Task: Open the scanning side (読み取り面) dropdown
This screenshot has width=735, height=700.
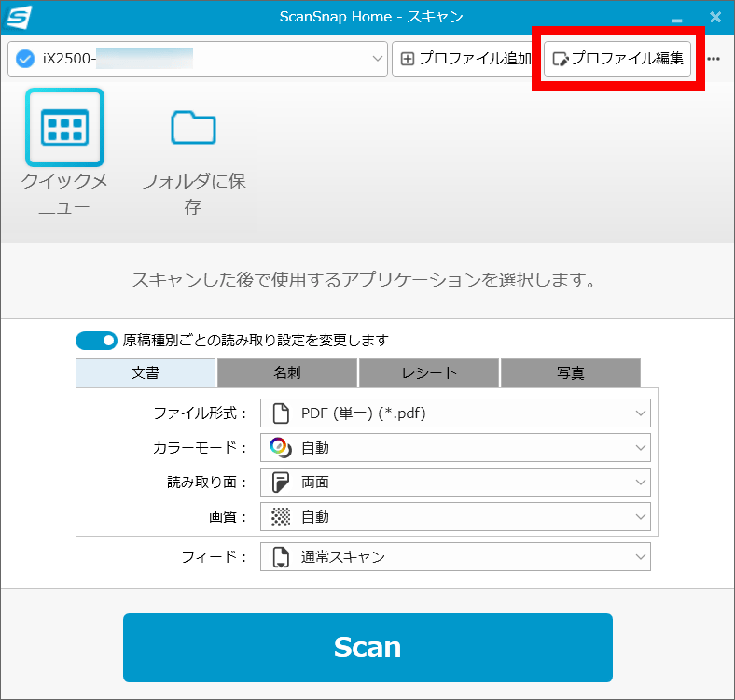Action: [x=455, y=483]
